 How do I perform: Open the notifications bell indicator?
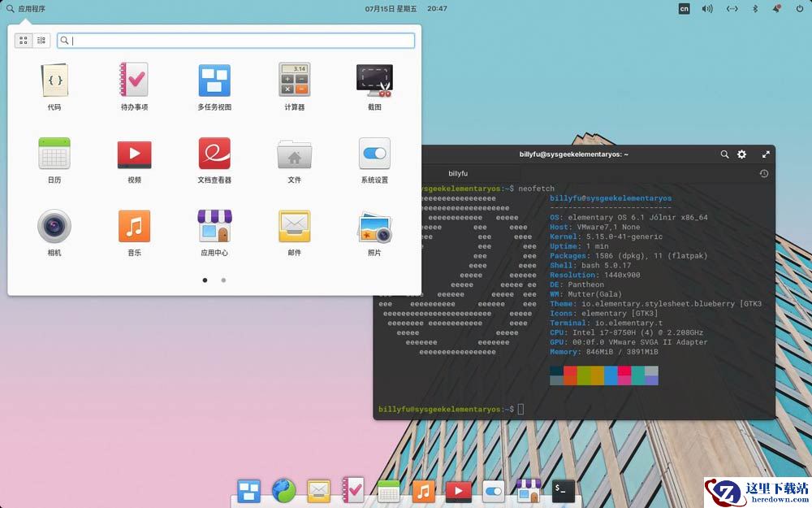click(776, 9)
